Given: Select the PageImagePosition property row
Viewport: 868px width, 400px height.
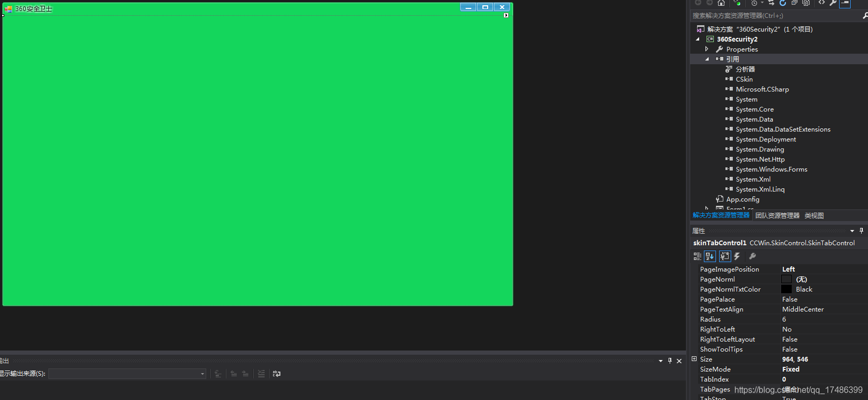Looking at the screenshot, I should coord(783,269).
